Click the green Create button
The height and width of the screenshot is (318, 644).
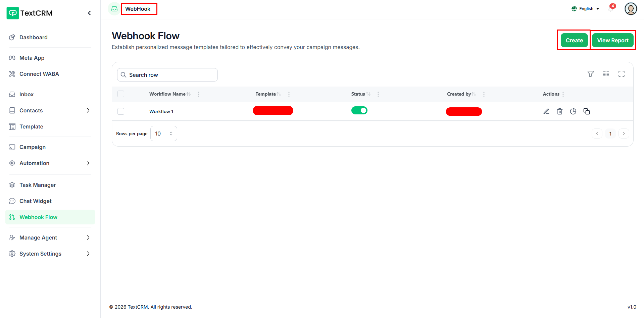pyautogui.click(x=574, y=40)
